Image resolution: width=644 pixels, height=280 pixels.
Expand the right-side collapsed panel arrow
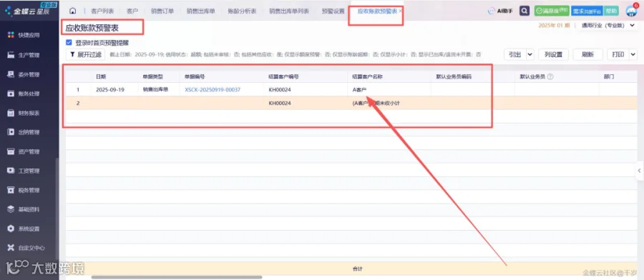[640, 171]
